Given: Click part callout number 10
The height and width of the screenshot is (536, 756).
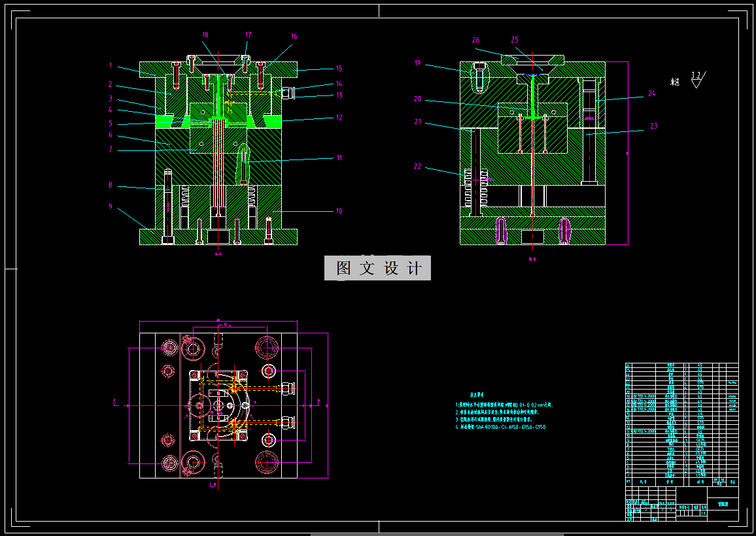Looking at the screenshot, I should pyautogui.click(x=339, y=210).
